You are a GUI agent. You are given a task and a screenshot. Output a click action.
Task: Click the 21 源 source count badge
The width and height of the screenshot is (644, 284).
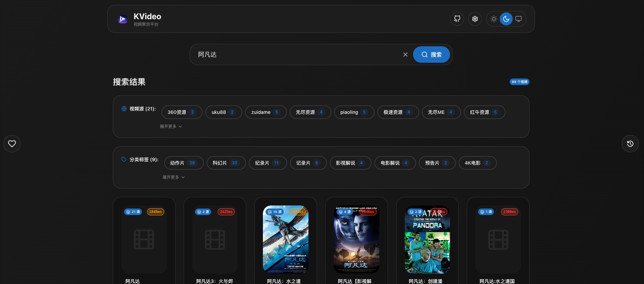[133, 212]
